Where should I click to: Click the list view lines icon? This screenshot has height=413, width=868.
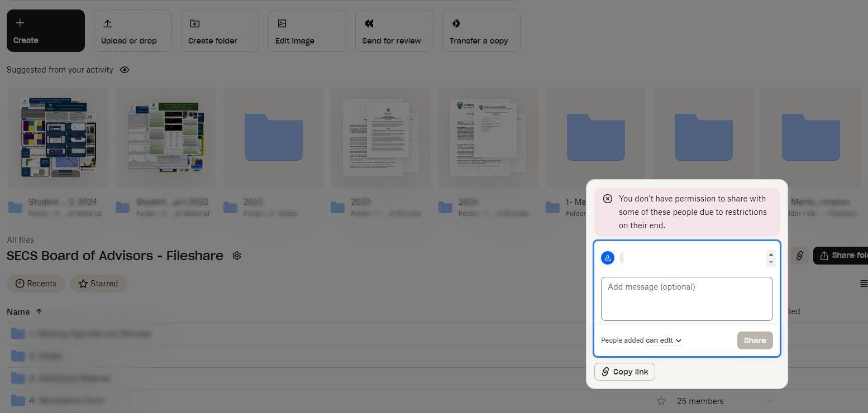click(x=864, y=284)
